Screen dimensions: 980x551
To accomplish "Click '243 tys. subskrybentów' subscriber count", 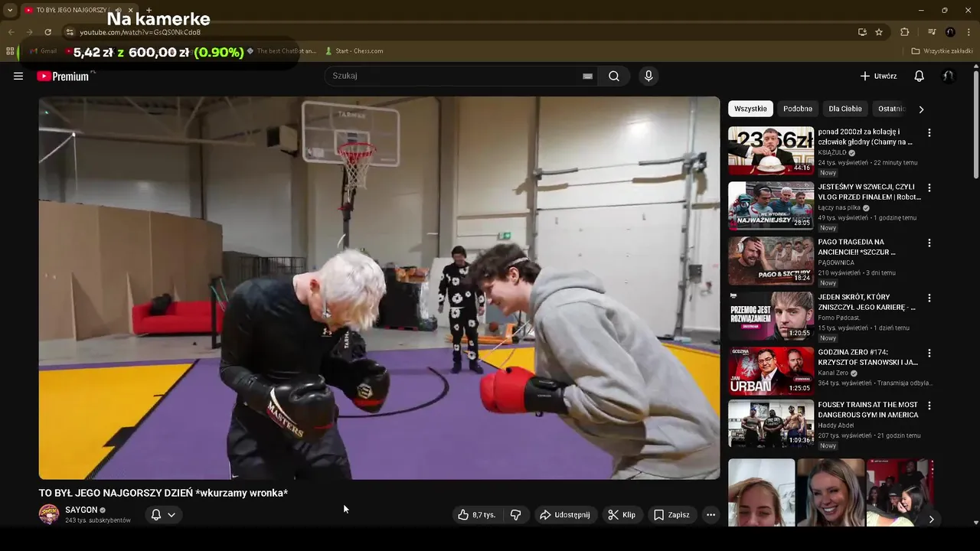I will pos(98,520).
